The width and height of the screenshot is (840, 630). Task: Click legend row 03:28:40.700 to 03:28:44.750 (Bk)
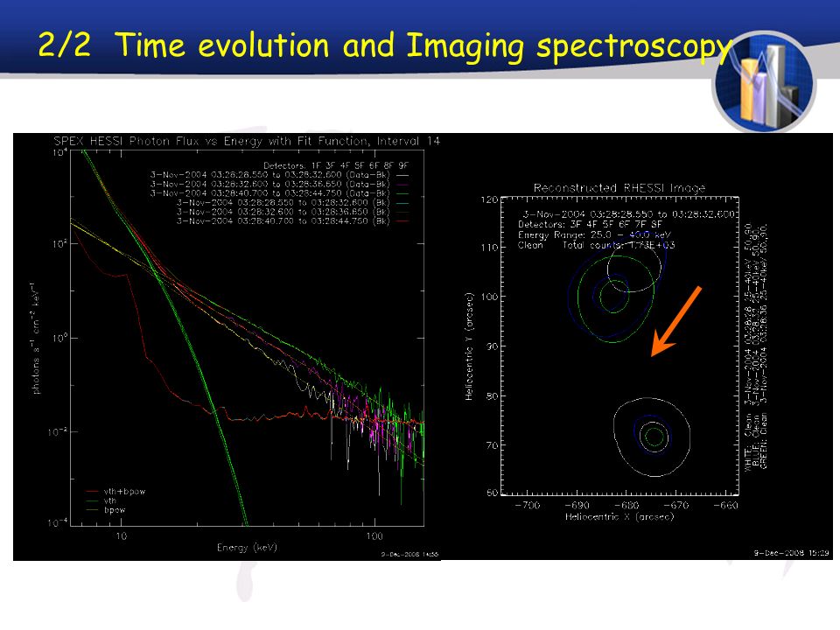click(292, 220)
